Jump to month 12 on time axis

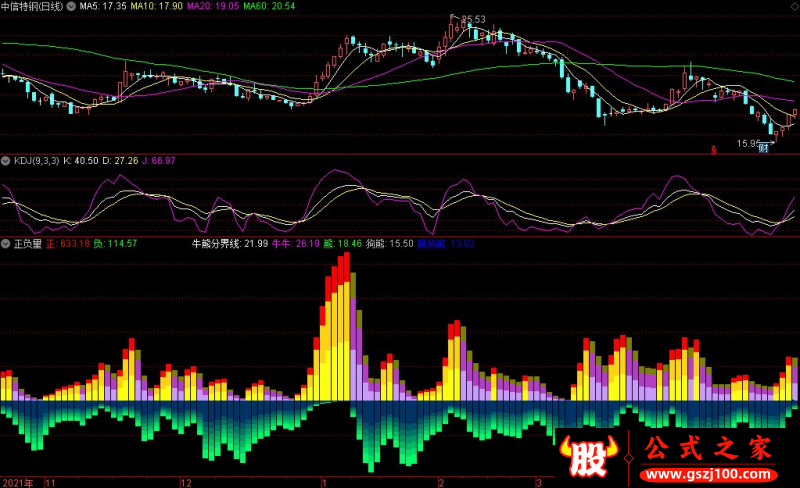coord(186,483)
